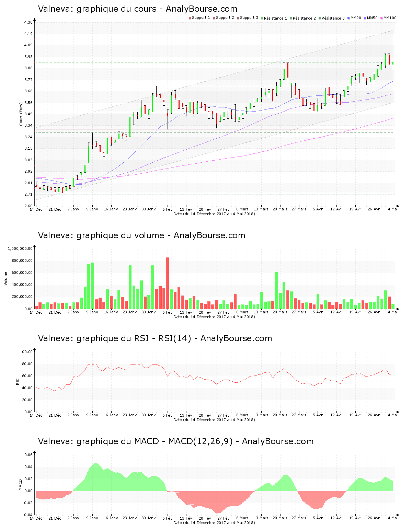Click the MM100 legend marker
Screen dimensions: 412x532
coord(382,18)
